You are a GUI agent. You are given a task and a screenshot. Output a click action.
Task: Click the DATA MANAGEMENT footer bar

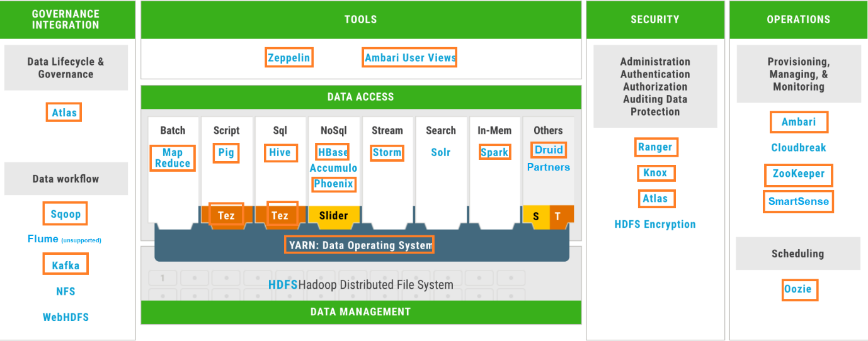click(361, 311)
